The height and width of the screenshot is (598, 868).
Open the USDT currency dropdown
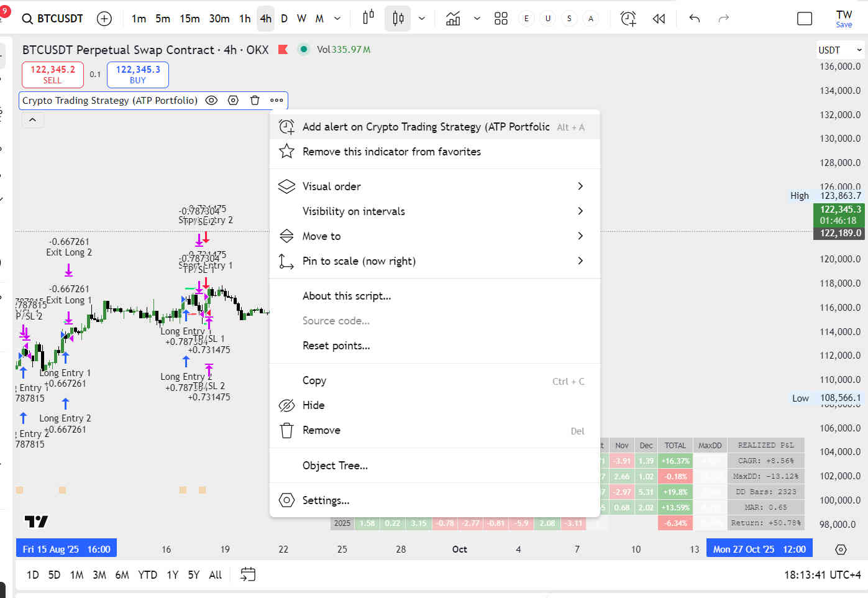point(840,50)
